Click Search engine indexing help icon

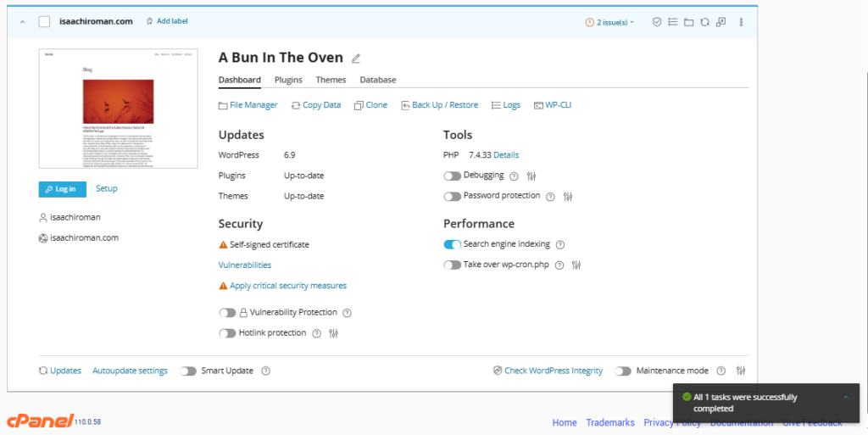(x=560, y=244)
